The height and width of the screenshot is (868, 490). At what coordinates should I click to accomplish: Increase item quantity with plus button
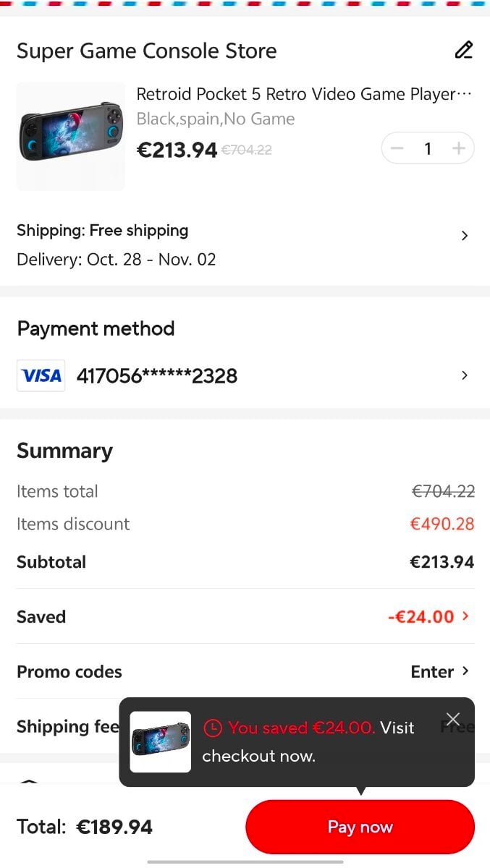pyautogui.click(x=458, y=149)
